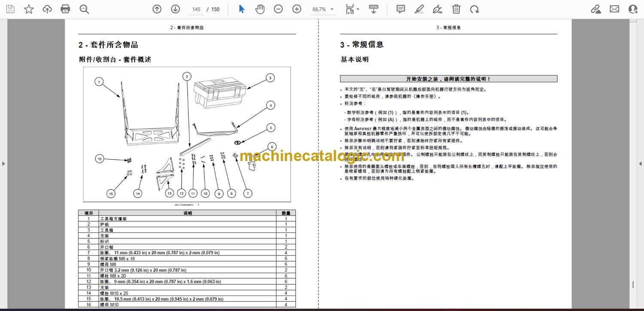The image size is (644, 311).
Task: Send the file by email
Action: coord(614,9)
